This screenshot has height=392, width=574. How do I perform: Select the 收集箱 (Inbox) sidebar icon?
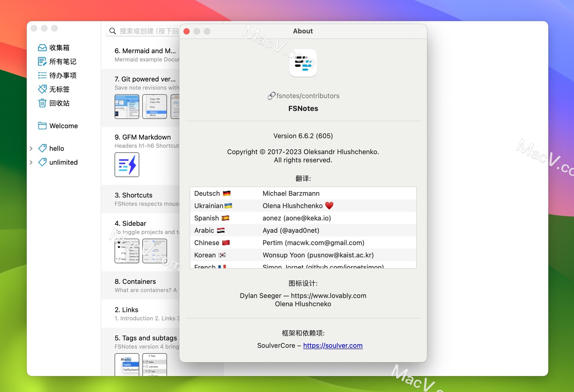(42, 48)
